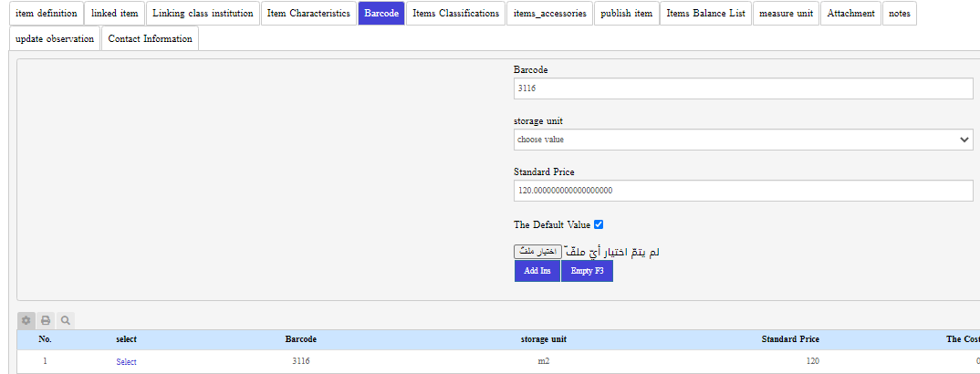
Task: Click the Standard Price input field
Action: (743, 191)
